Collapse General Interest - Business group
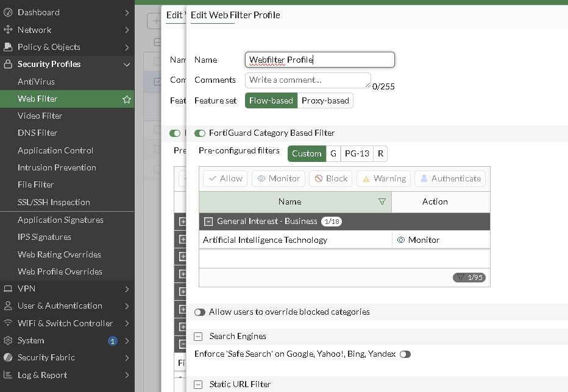Image resolution: width=568 pixels, height=392 pixels. pyautogui.click(x=208, y=221)
